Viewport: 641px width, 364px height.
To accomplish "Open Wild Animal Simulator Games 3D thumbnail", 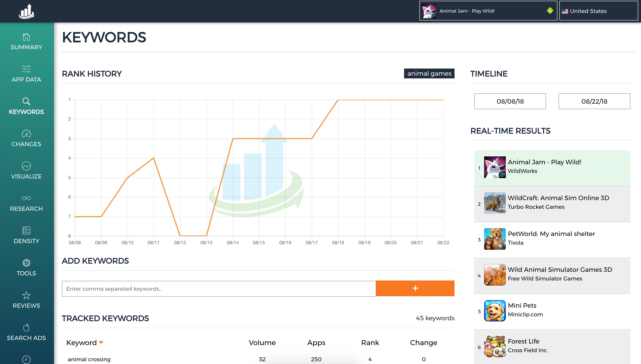I will pos(495,275).
